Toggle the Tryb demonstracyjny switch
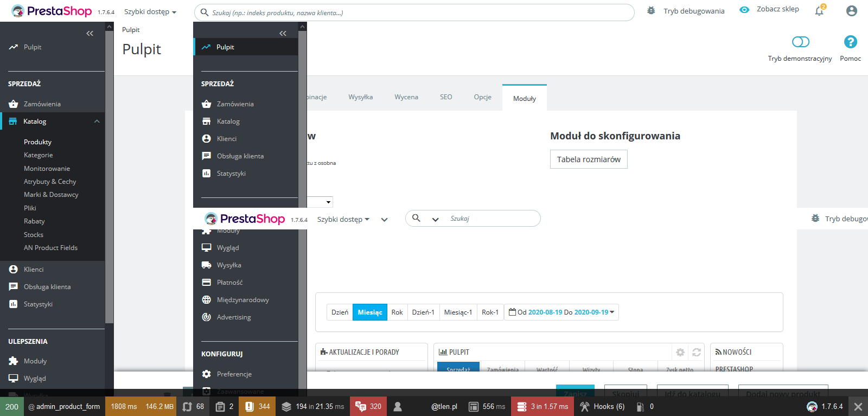This screenshot has height=416, width=868. click(x=800, y=42)
